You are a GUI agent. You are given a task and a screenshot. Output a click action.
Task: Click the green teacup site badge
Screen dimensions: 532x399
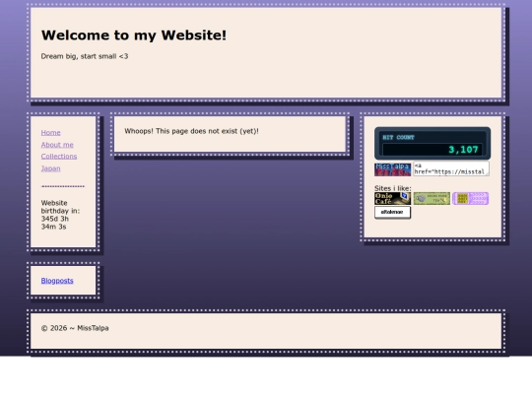tap(432, 198)
